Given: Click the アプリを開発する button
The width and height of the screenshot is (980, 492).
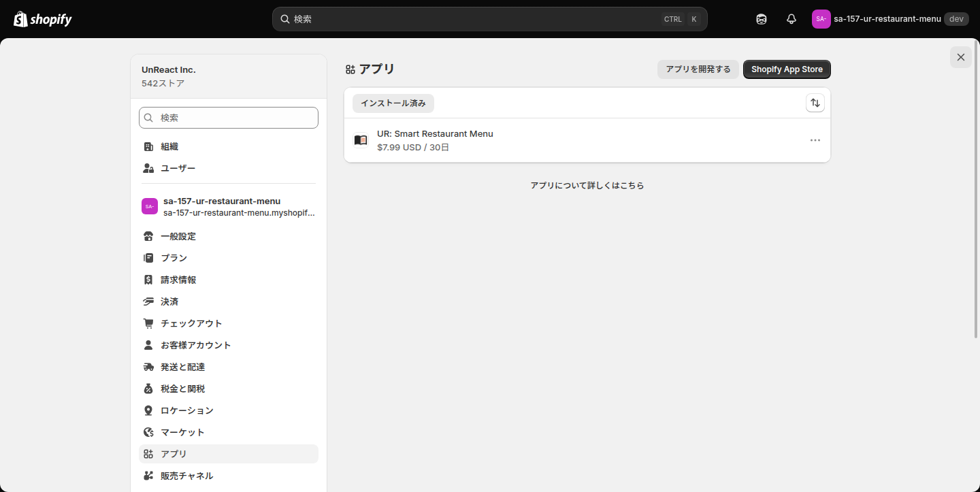Looking at the screenshot, I should [698, 69].
